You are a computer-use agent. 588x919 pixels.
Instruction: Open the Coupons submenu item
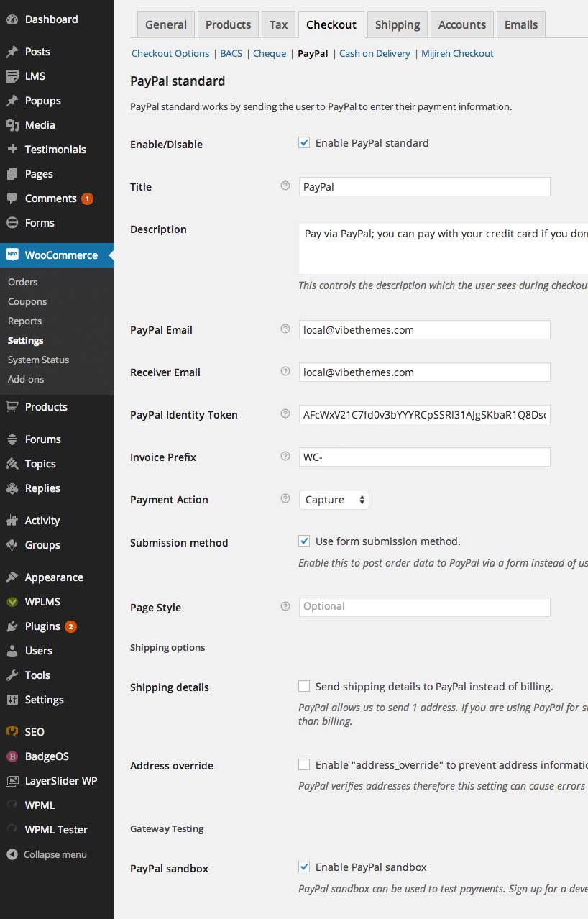tap(27, 301)
